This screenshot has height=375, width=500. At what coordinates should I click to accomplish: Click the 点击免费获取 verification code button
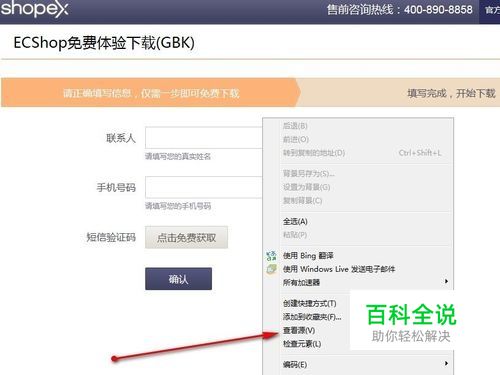tap(186, 237)
